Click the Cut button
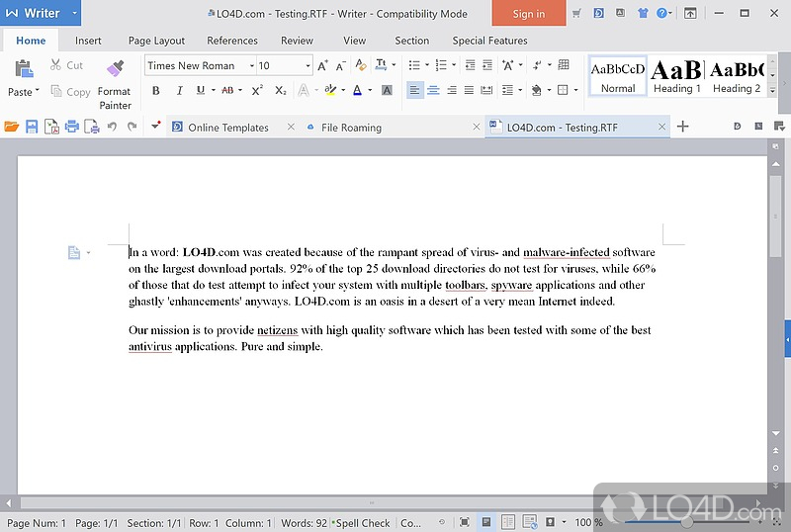Viewport: 791px width, 532px height. (67, 65)
